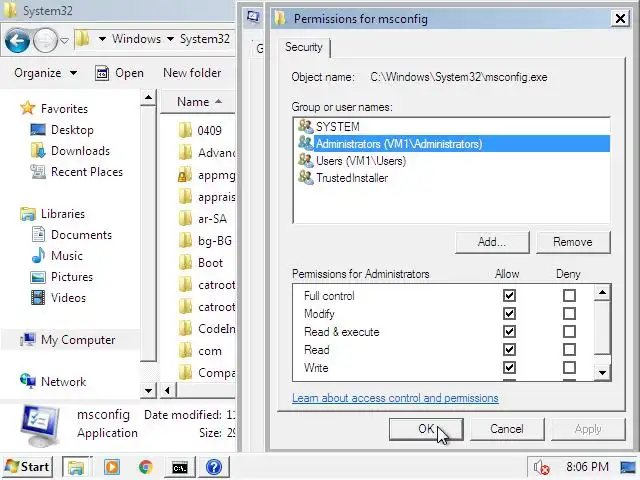The image size is (640, 480).
Task: Toggle Deny checkbox for Write
Action: [569, 367]
